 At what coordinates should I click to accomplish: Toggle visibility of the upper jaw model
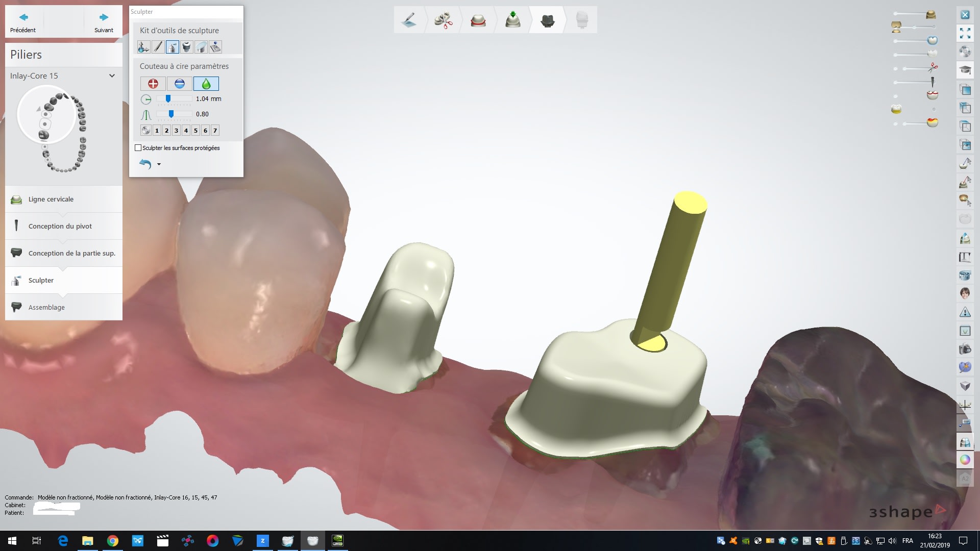(x=931, y=14)
